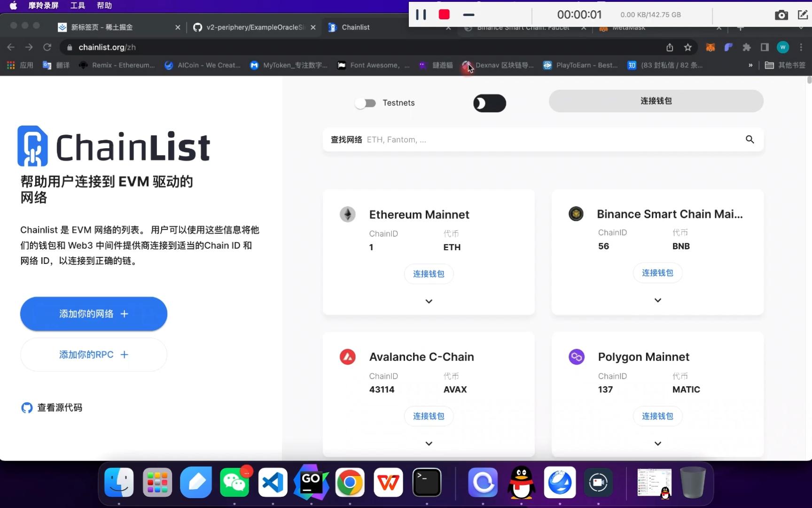Image resolution: width=812 pixels, height=508 pixels.
Task: Open the Remix - Ethereum bookmark
Action: (117, 65)
